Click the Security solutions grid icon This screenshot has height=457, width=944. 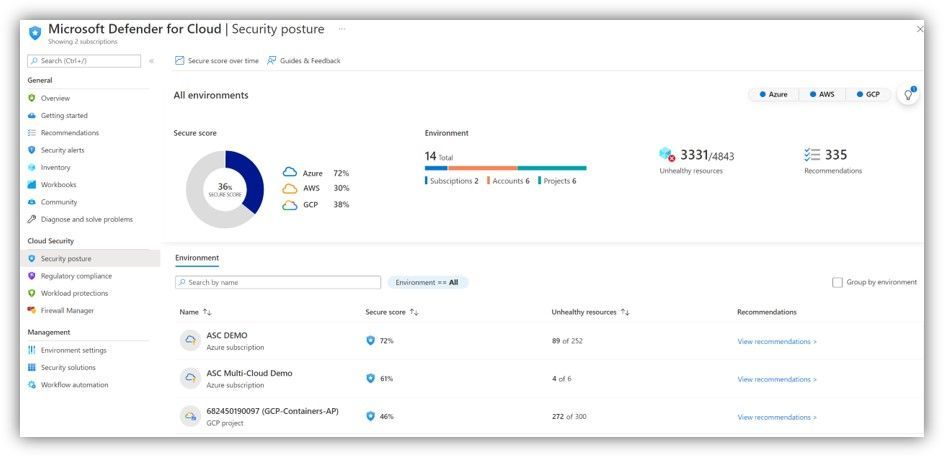click(32, 367)
